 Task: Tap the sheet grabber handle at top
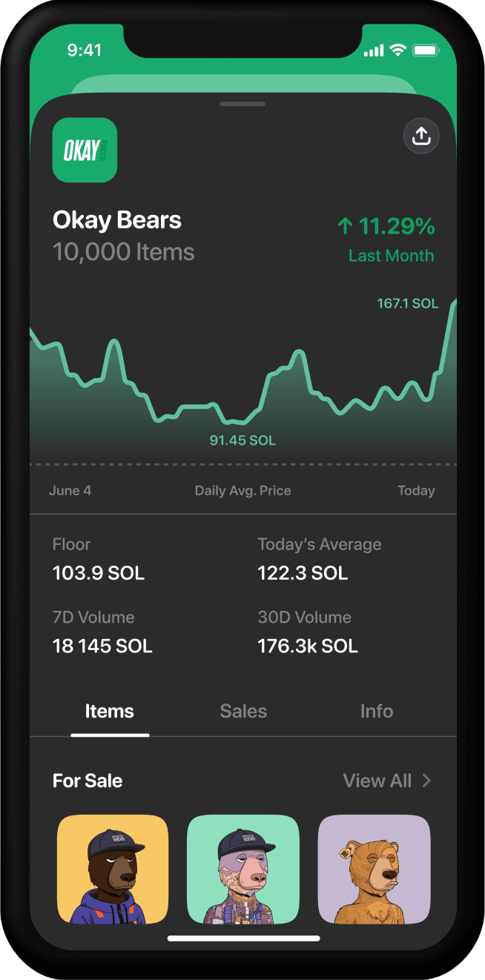(242, 104)
